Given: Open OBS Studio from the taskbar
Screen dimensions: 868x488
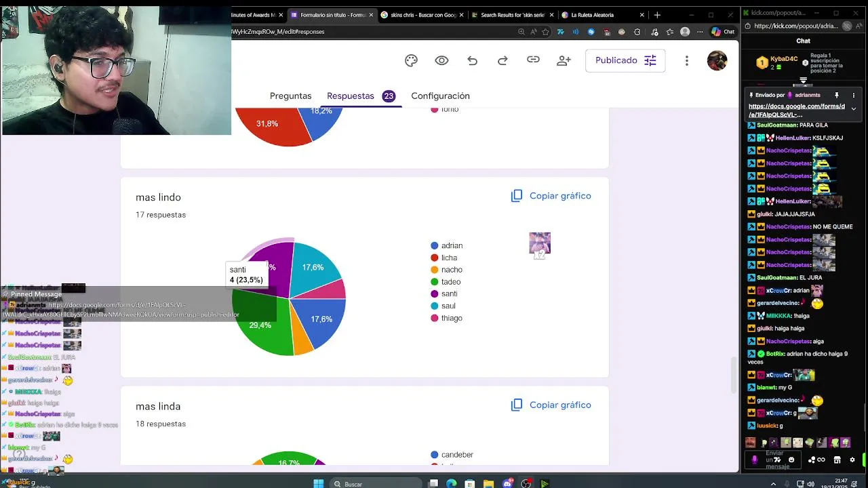Looking at the screenshot, I should 526,483.
